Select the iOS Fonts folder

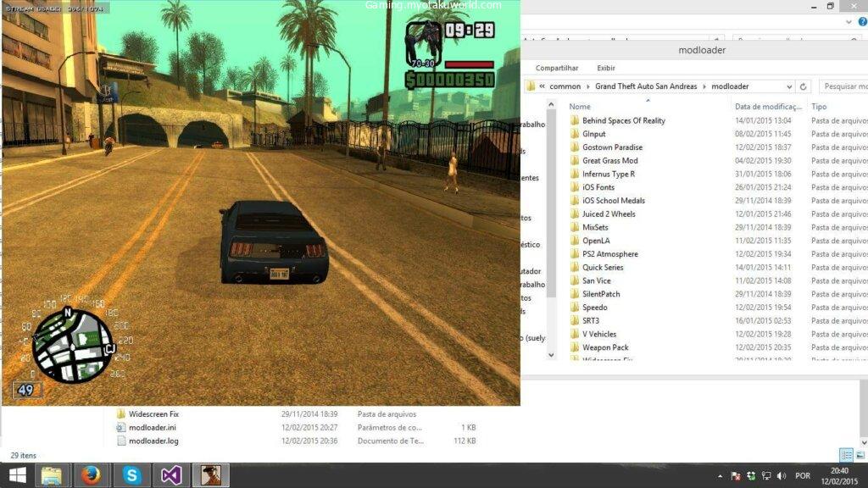(x=598, y=187)
